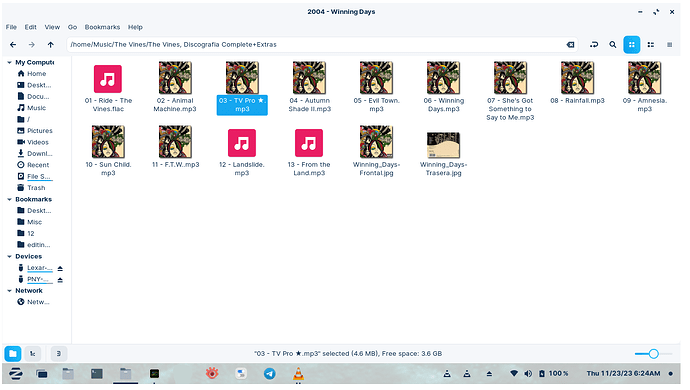This screenshot has width=690, height=390.
Task: Open the Bookmarks menu
Action: [102, 27]
